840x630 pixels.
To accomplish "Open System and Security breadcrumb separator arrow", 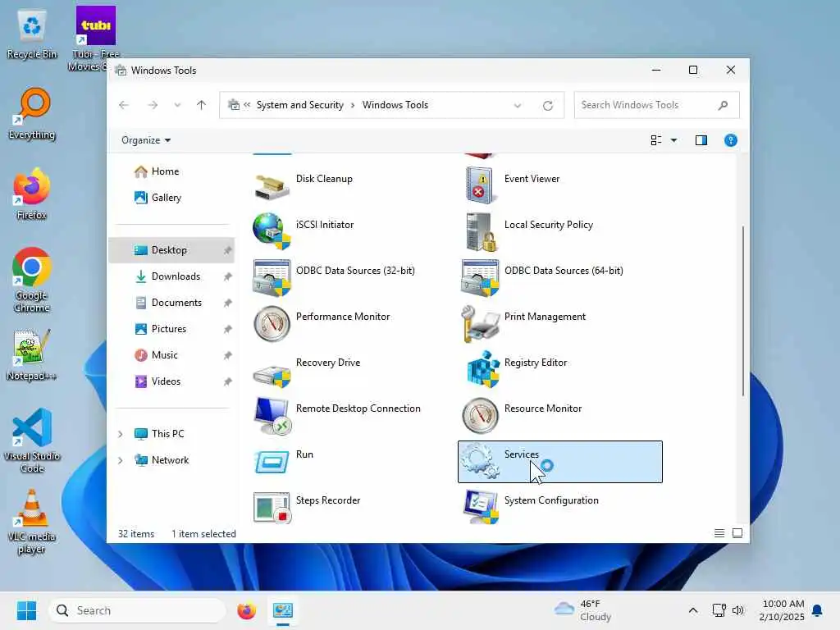I will [353, 105].
